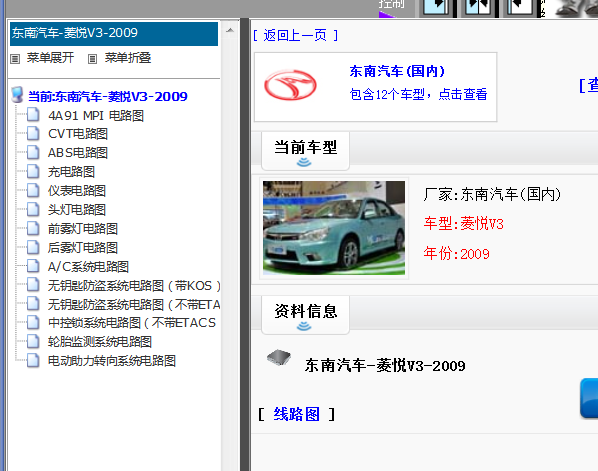Viewport: 598px width, 471px height.
Task: Open 东南汽车(国内) brand link
Action: point(397,71)
